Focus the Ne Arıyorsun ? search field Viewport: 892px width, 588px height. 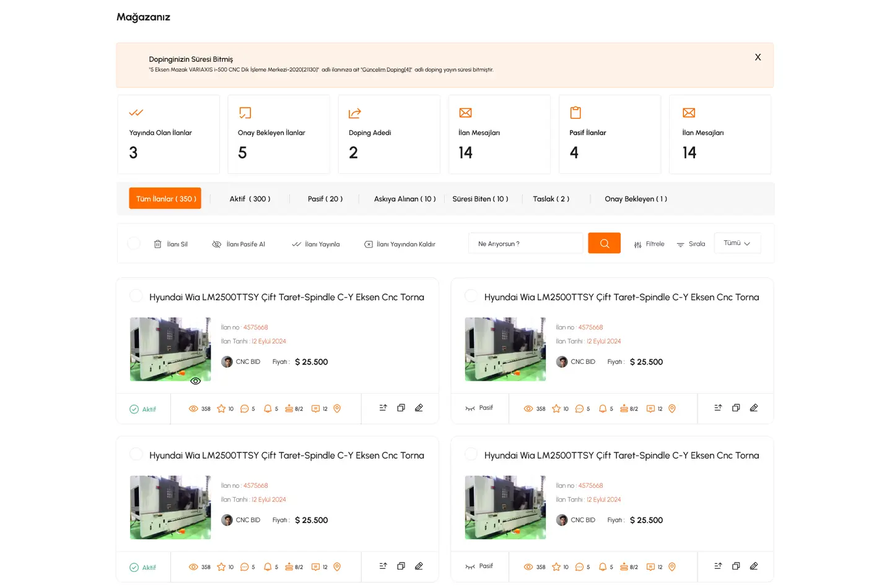click(525, 243)
